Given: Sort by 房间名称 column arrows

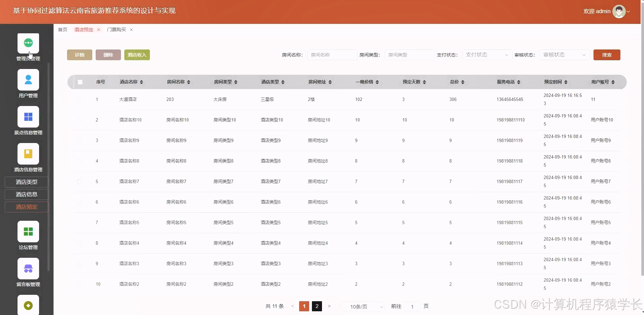Looking at the screenshot, I should point(189,82).
